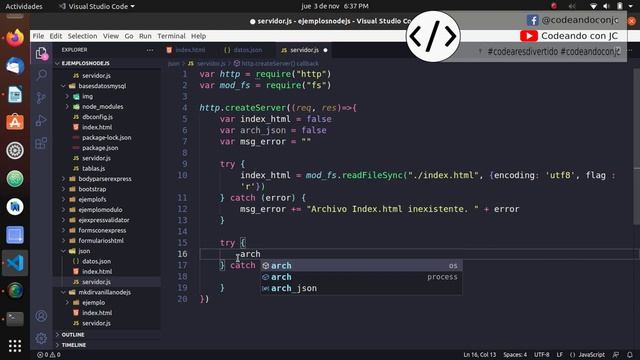The width and height of the screenshot is (640, 360).
Task: Open notifications bell in status bar
Action: tap(630, 355)
